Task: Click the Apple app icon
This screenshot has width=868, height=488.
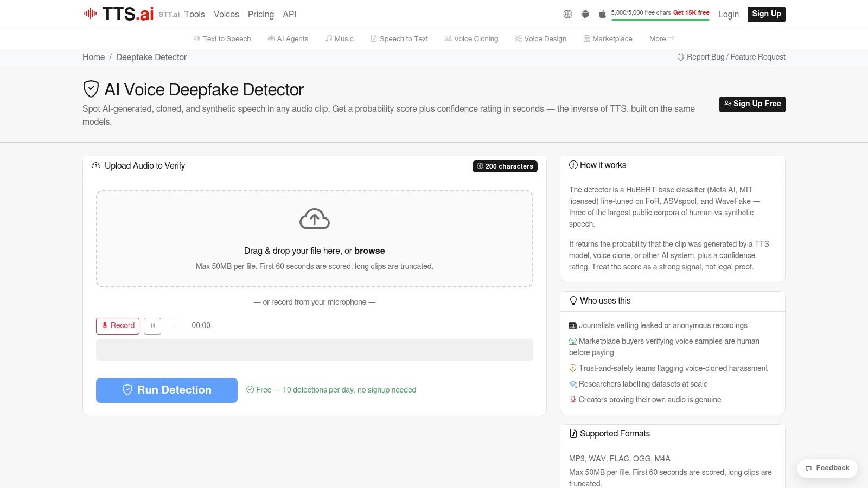Action: [x=602, y=14]
